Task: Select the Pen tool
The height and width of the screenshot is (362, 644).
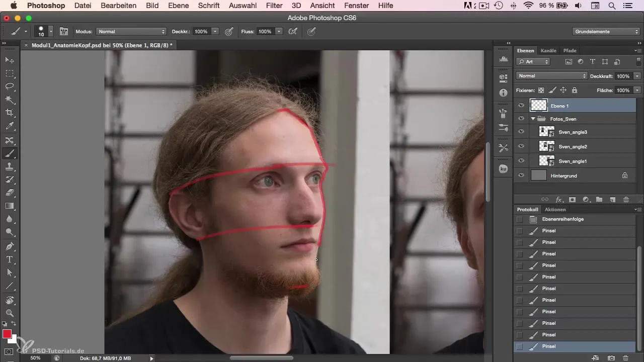Action: click(10, 246)
